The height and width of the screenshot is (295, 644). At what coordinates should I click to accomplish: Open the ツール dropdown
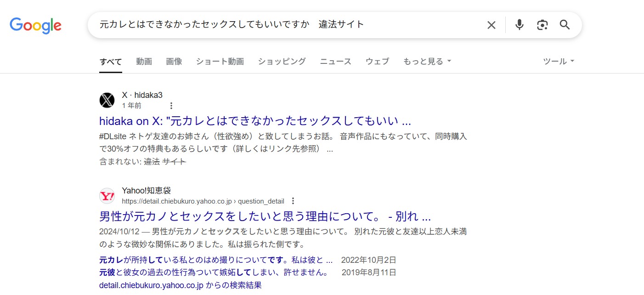558,61
